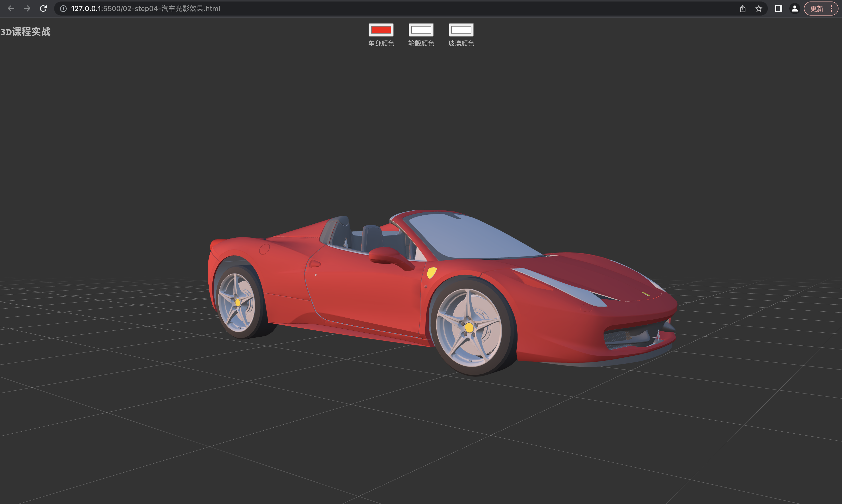Open the 轮毂颜色 white color picker
This screenshot has height=504, width=842.
pos(421,30)
